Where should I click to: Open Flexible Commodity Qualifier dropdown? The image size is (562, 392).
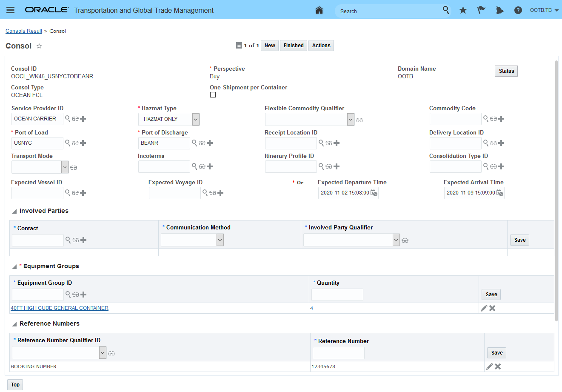pyautogui.click(x=351, y=120)
